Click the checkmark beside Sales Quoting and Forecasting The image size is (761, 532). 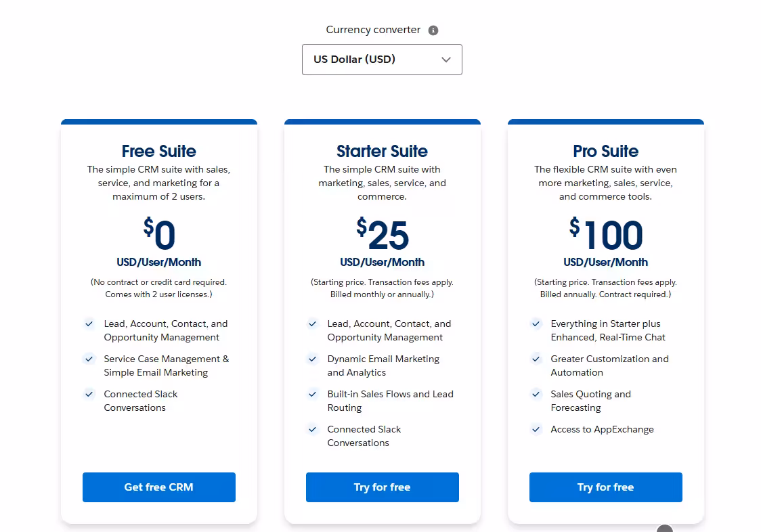pos(536,394)
